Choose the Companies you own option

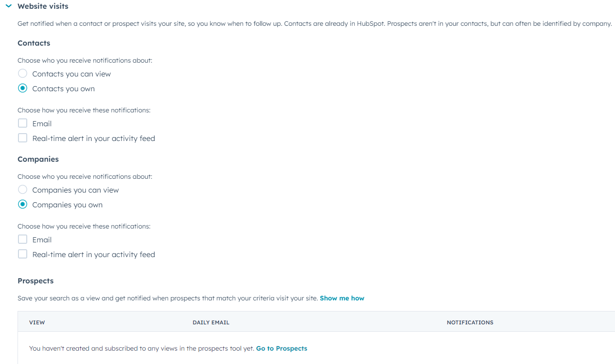[x=23, y=204]
